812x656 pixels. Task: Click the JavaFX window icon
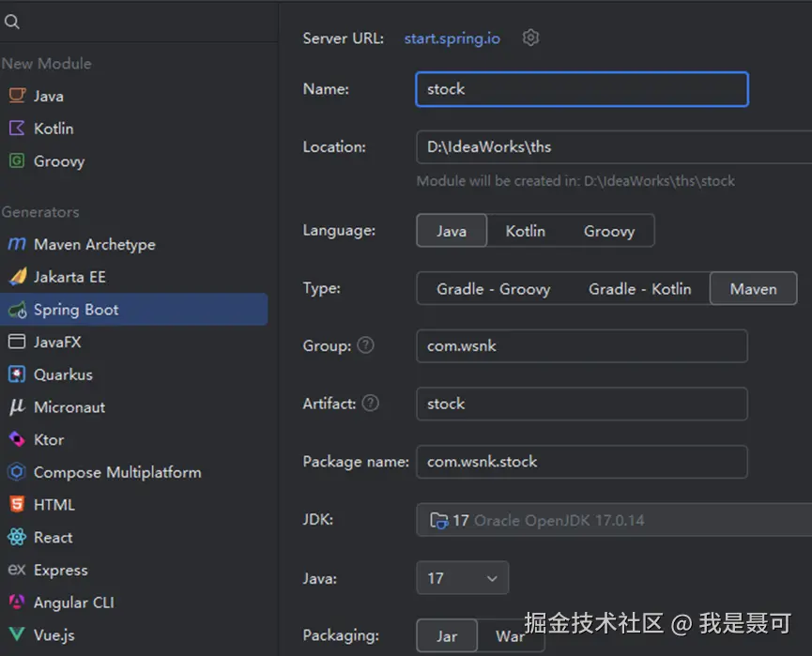click(x=17, y=342)
